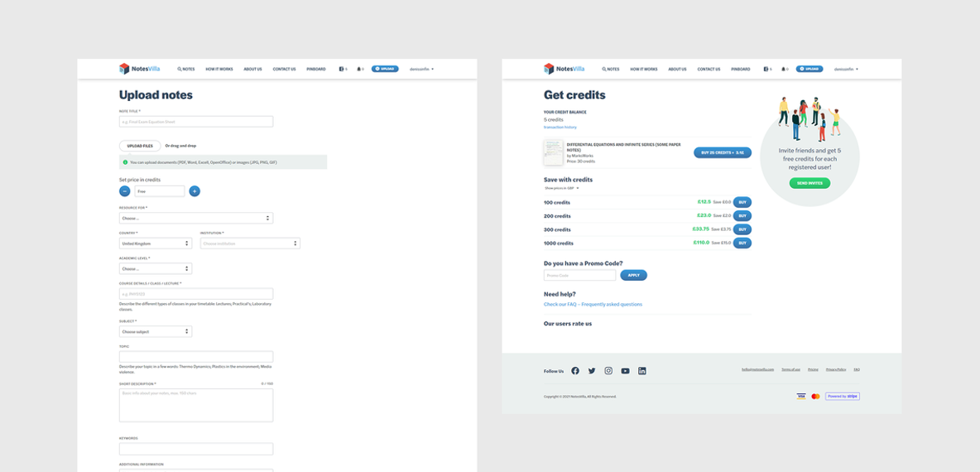The height and width of the screenshot is (472, 980).
Task: Open Twitter link in the footer
Action: 592,371
